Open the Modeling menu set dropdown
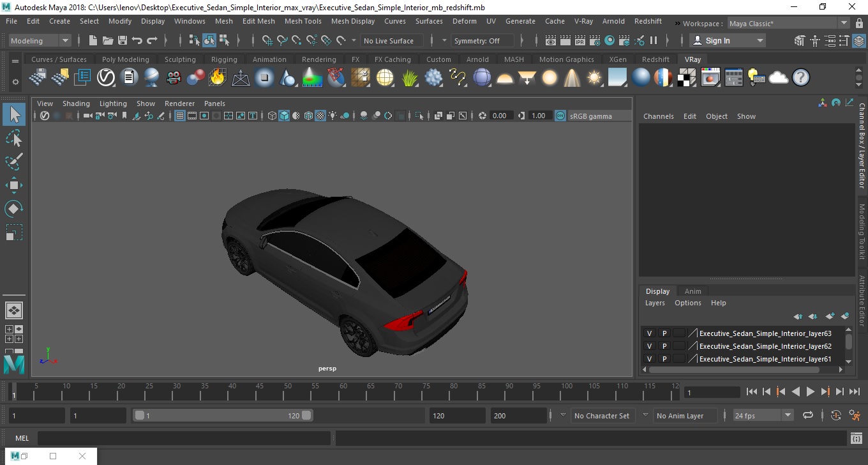Screen dimensions: 868x465 pos(40,40)
